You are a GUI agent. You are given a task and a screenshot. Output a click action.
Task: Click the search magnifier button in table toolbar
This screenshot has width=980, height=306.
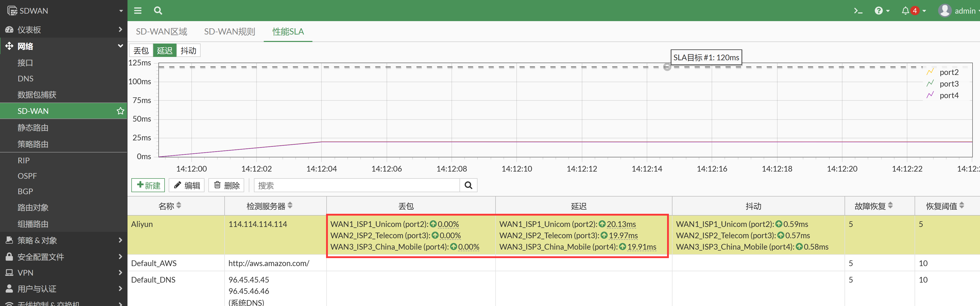click(468, 185)
